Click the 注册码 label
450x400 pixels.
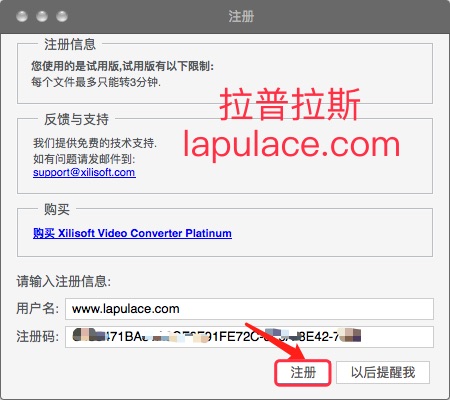[x=37, y=336]
